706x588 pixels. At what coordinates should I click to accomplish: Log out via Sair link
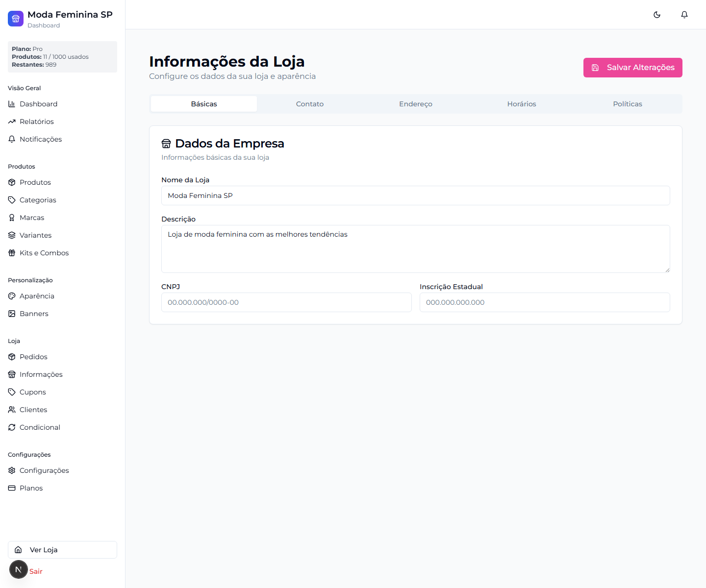[36, 571]
